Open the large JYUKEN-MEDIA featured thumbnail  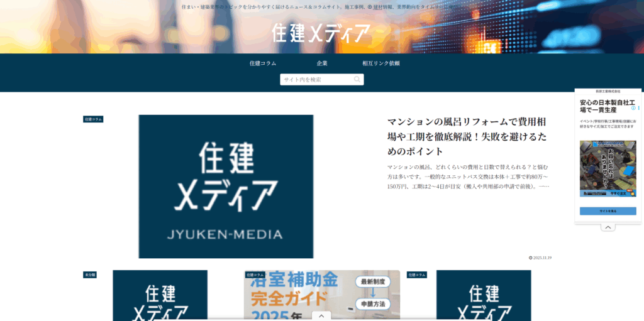(x=226, y=187)
